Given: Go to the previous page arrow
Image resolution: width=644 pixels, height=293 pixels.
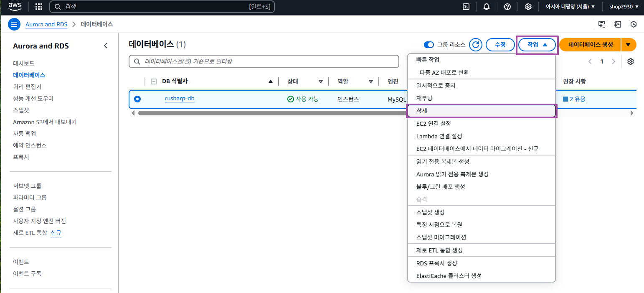Looking at the screenshot, I should pyautogui.click(x=590, y=61).
